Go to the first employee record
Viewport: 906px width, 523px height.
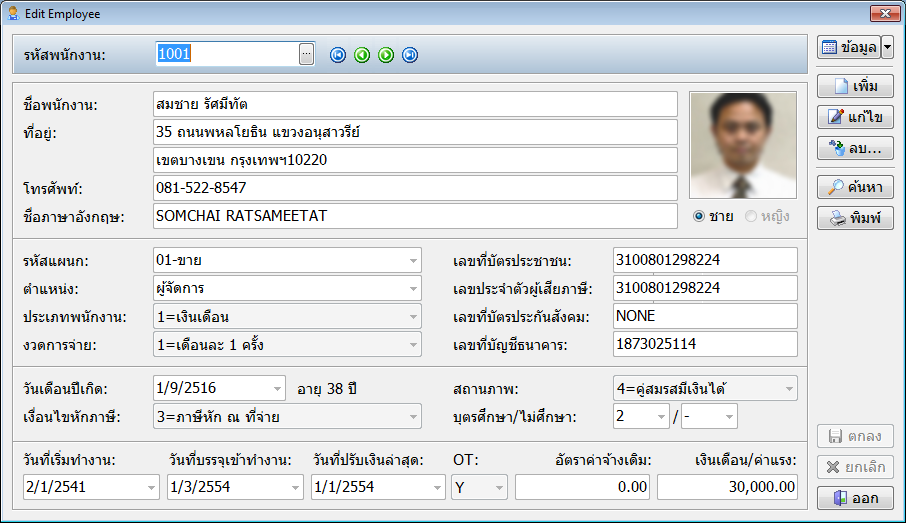pos(338,55)
